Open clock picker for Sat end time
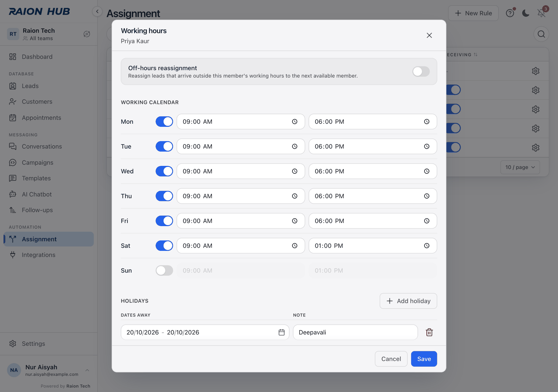 (427, 246)
